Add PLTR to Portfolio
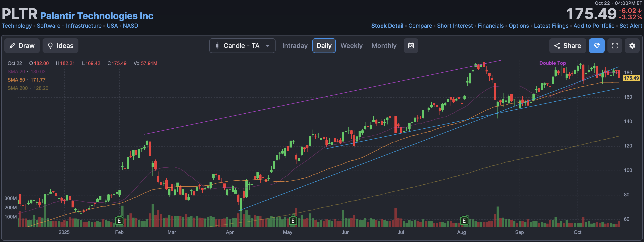 594,26
